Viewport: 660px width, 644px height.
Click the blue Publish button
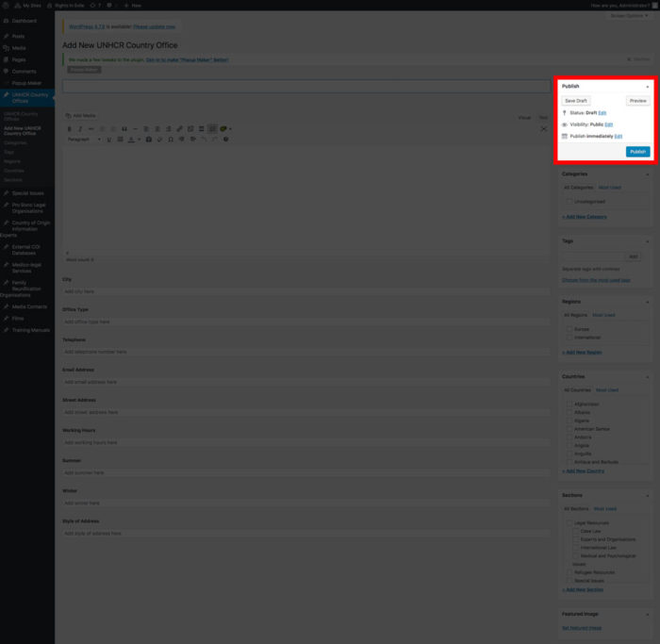[637, 152]
